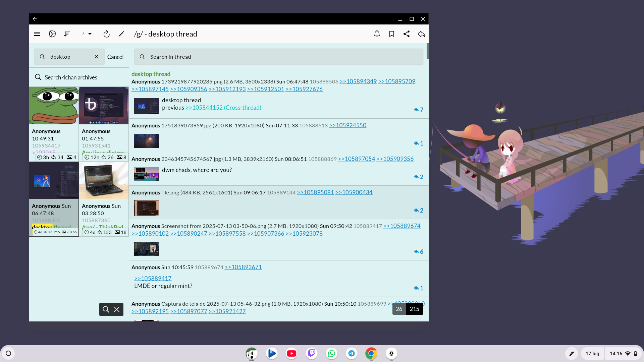Click post number 105888506 in thread

[324, 81]
